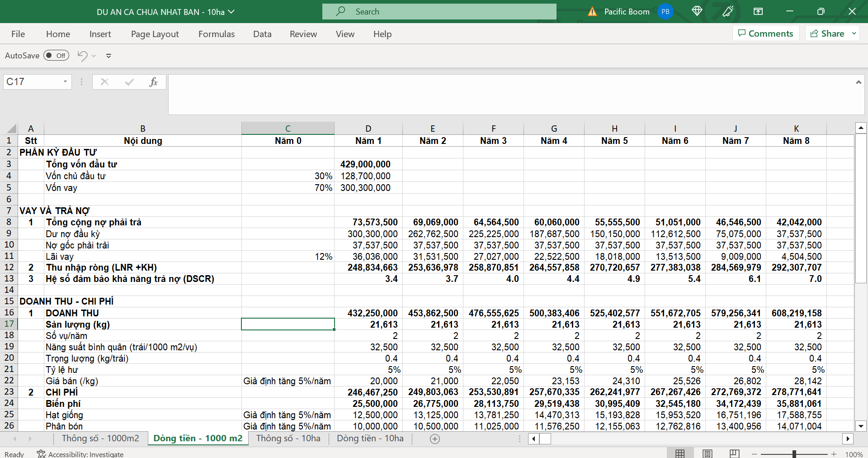Add a new sheet with plus icon

tap(434, 439)
